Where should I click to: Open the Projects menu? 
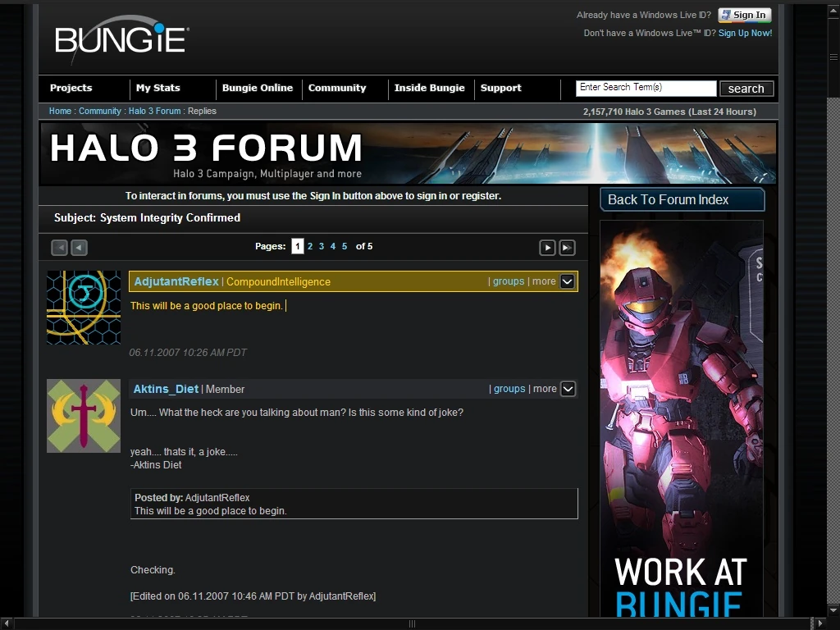point(71,88)
